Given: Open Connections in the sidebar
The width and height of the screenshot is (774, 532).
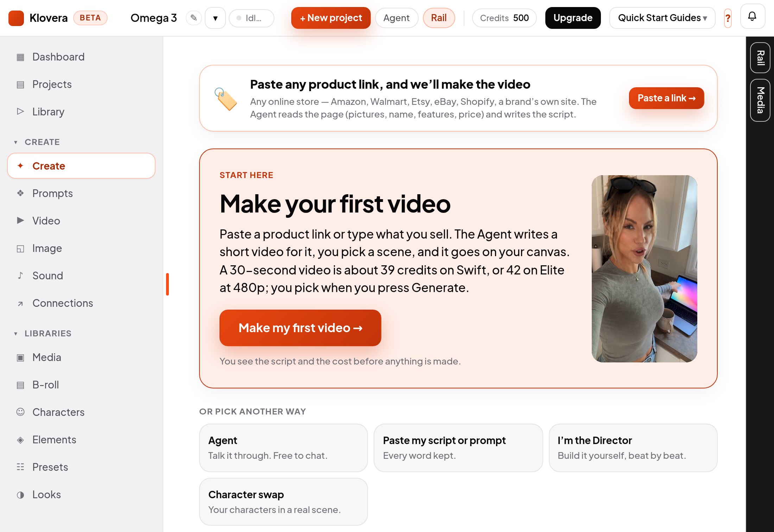Looking at the screenshot, I should [x=81, y=303].
